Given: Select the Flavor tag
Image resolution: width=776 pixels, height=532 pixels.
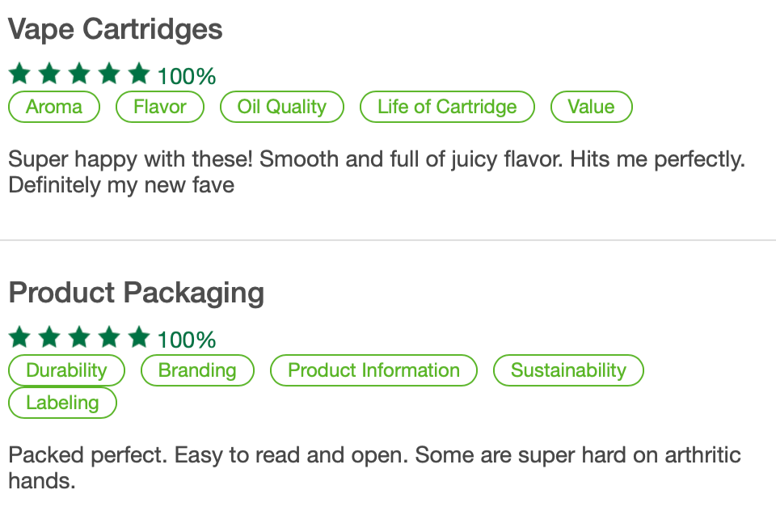Looking at the screenshot, I should (160, 107).
